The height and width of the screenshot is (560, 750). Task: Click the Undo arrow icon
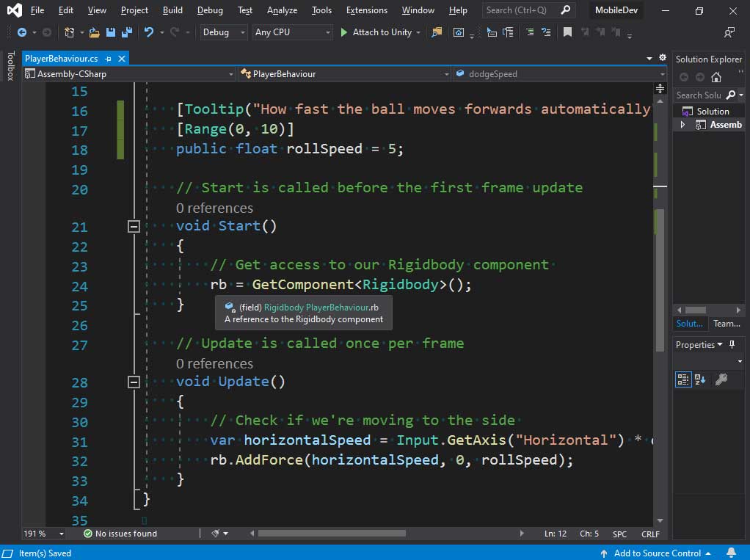(149, 32)
